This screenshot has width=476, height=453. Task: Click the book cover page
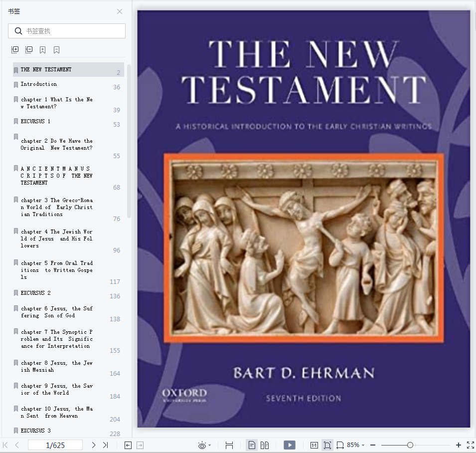(x=304, y=219)
